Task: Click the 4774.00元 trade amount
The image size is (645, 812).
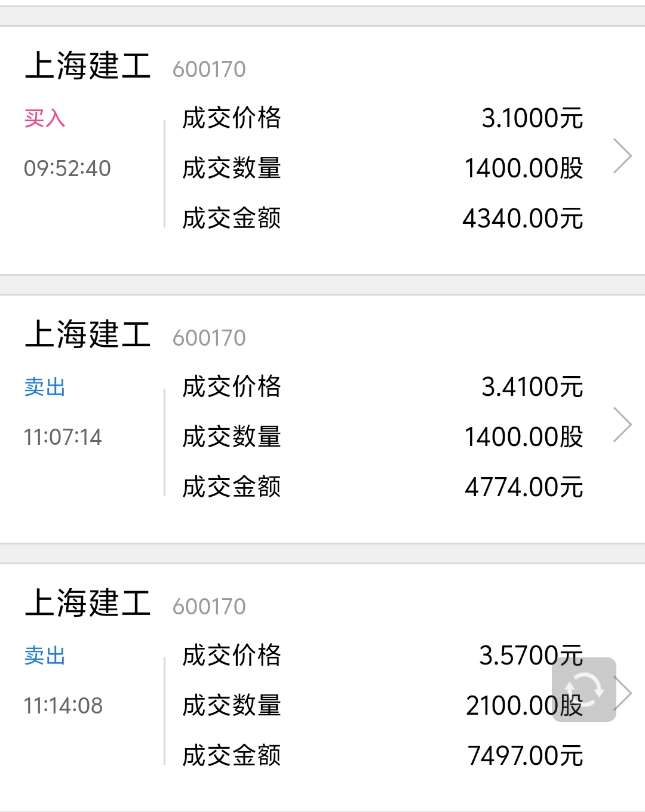Action: [524, 487]
